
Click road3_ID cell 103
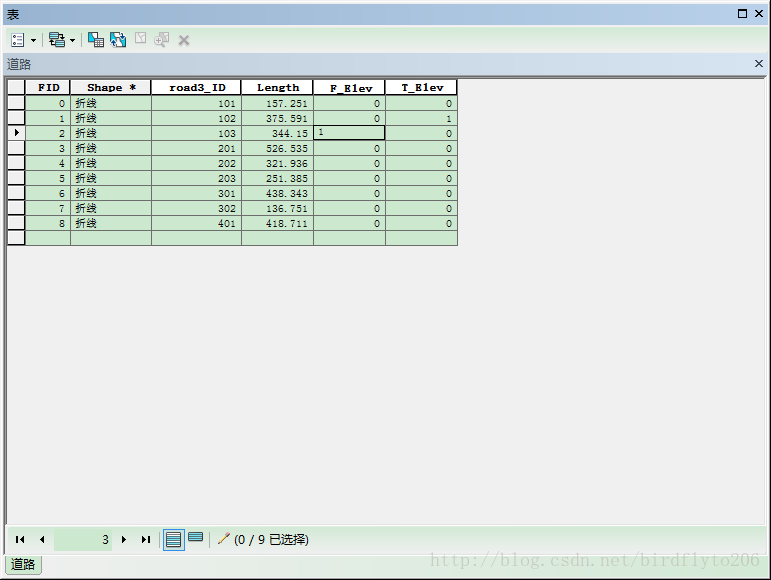pyautogui.click(x=196, y=133)
